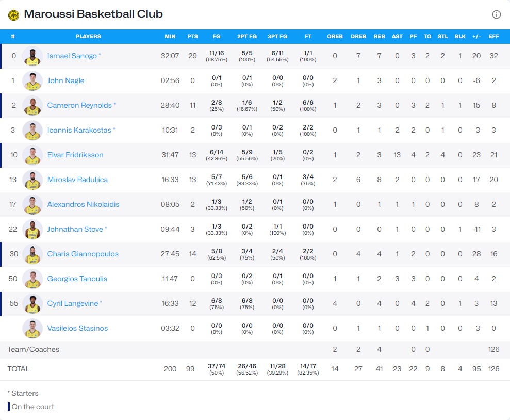Click John Nagle's avatar photo
Viewport: 510px width, 420px height.
pos(32,81)
